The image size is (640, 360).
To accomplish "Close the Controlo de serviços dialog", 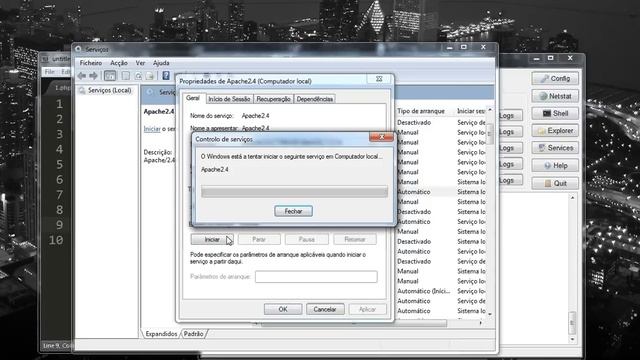I will pos(381,137).
